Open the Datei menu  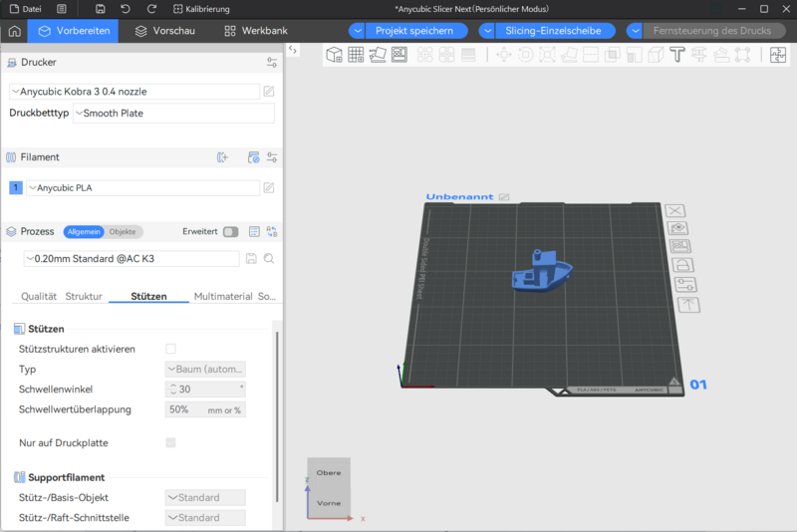[x=26, y=9]
